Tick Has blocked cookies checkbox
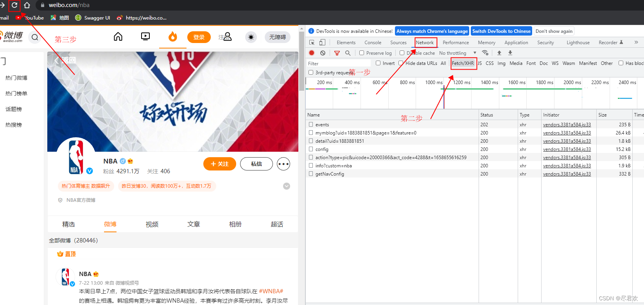 [621, 63]
